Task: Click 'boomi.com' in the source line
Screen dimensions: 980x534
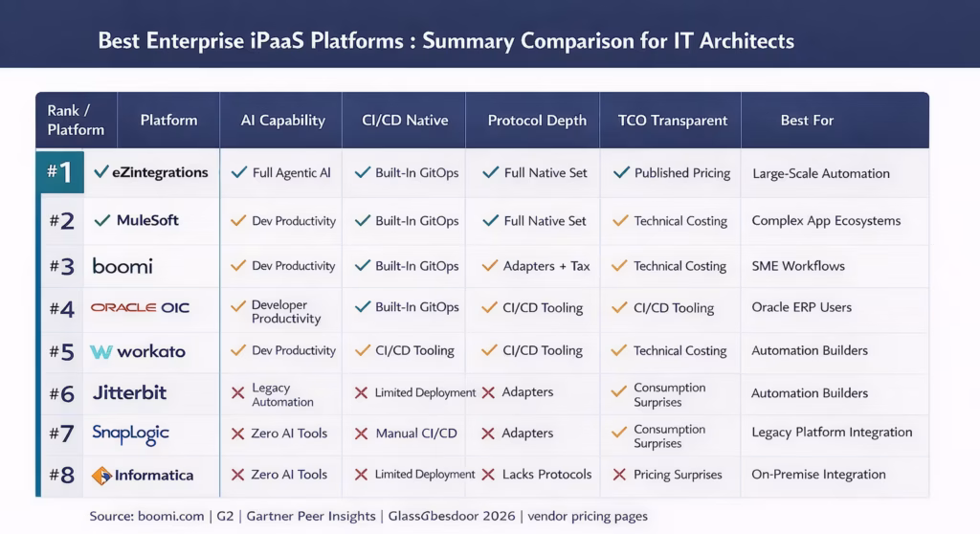Action: tap(170, 516)
